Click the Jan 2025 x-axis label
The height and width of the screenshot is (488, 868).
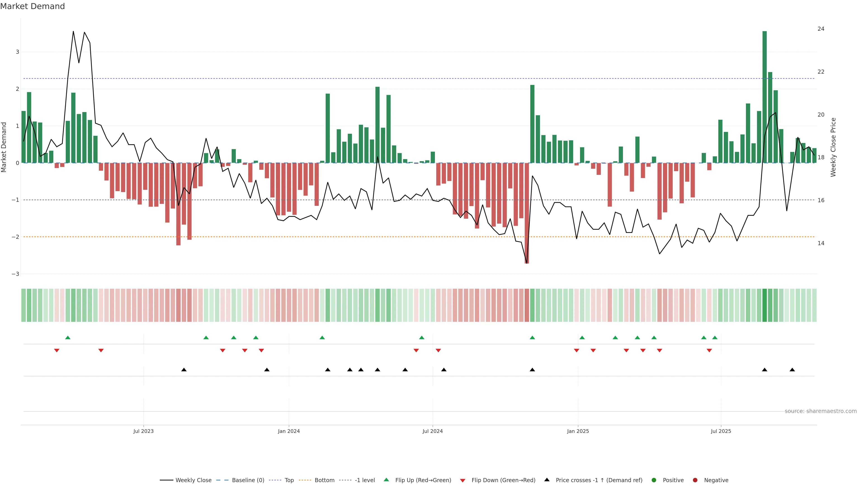[x=578, y=431]
